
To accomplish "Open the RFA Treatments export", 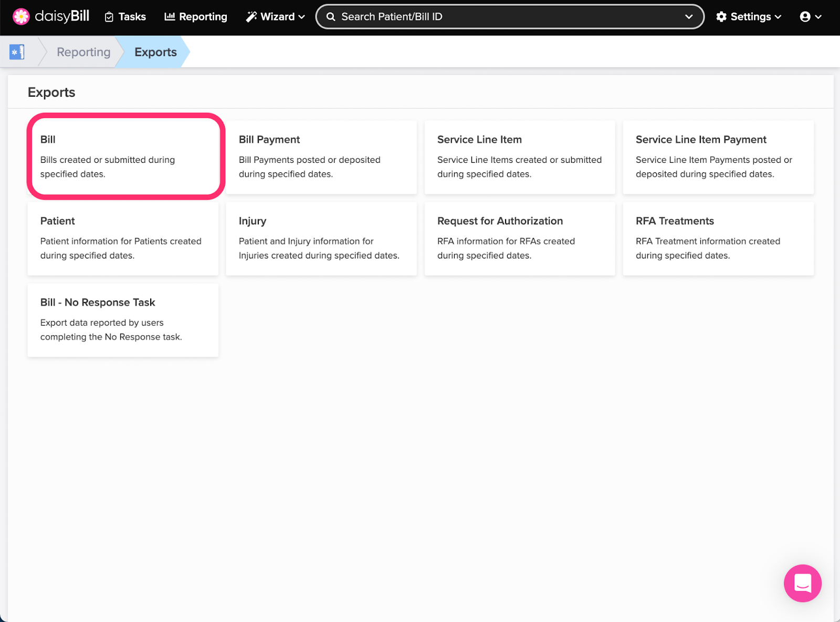I will point(718,239).
